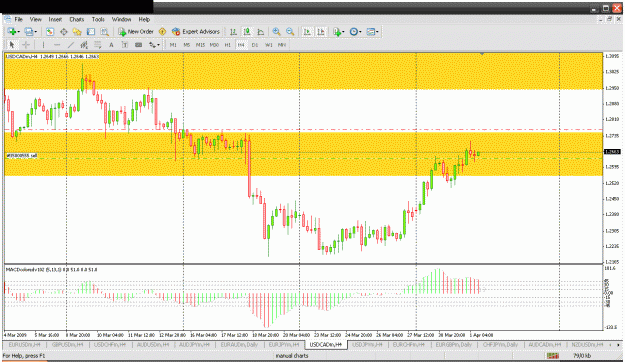Switch to line chart mode
The height and width of the screenshot is (362, 625).
(x=261, y=31)
